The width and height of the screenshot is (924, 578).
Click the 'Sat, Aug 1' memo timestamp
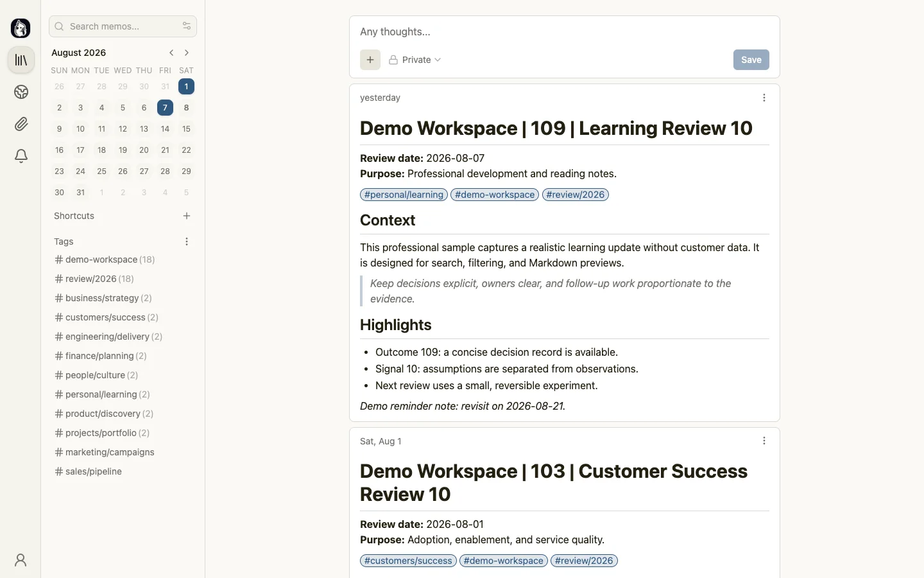coord(381,441)
